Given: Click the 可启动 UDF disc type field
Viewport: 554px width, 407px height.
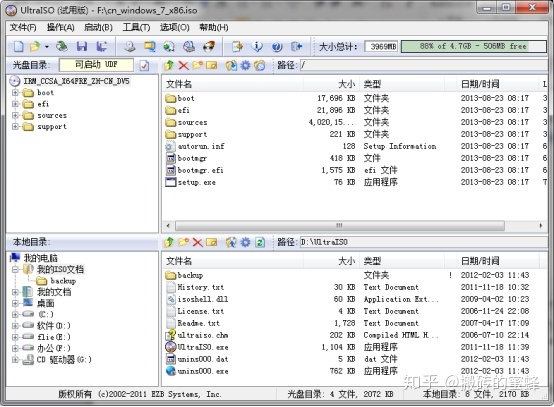Looking at the screenshot, I should [96, 65].
